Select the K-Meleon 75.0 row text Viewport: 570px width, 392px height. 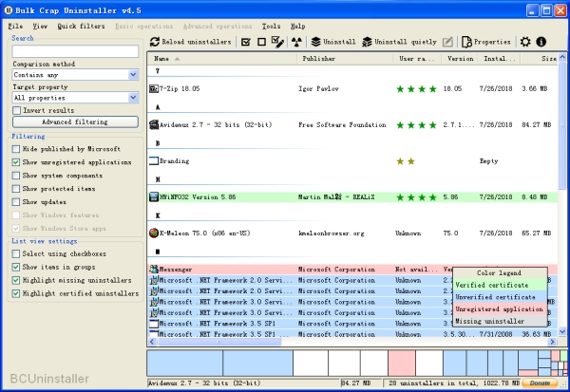pos(205,233)
